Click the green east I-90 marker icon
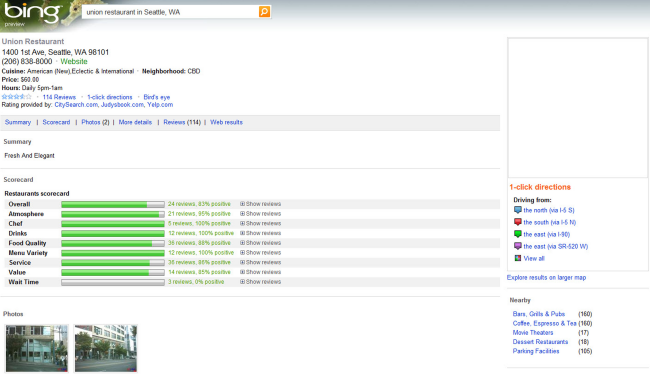Viewport: 650px width, 374px height. click(x=518, y=234)
